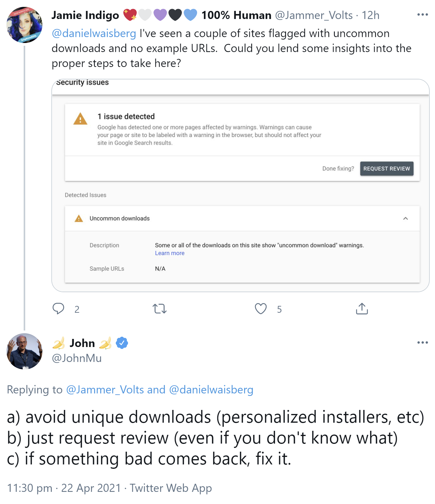Click the @danielwaisberg mention in Jamie's tweet

tap(94, 33)
